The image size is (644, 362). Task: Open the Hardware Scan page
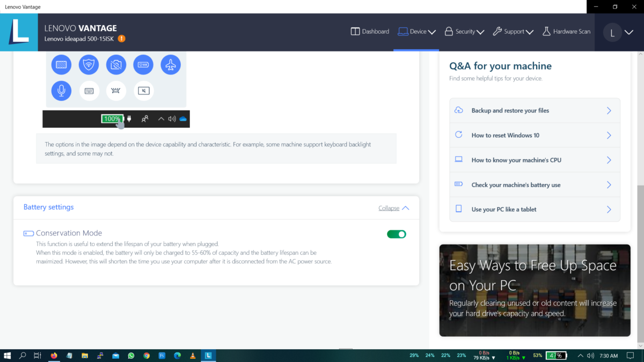pyautogui.click(x=566, y=32)
